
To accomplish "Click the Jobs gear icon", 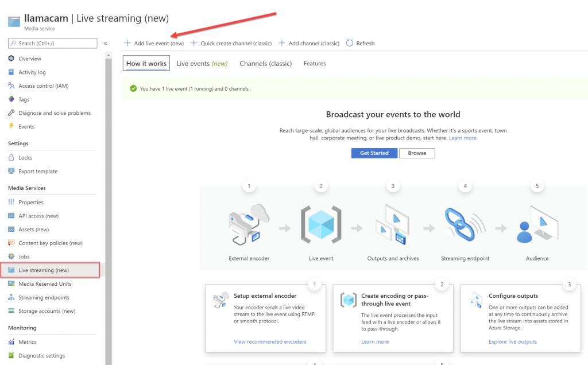I will pyautogui.click(x=11, y=257).
